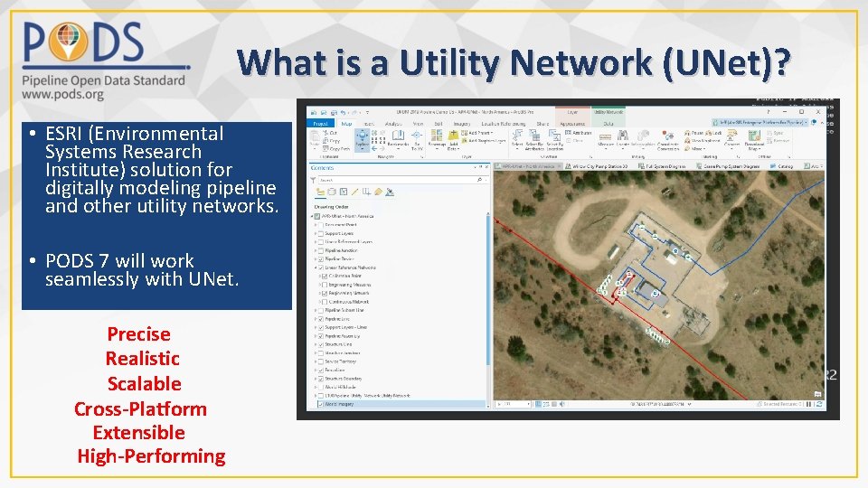Viewport: 868px width, 488px height.
Task: Click the refresh button in map status bar
Action: click(x=819, y=405)
